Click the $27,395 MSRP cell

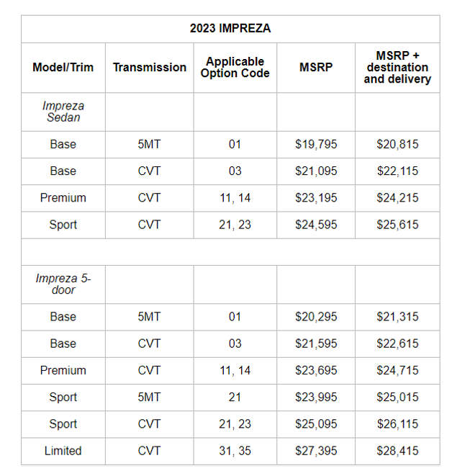click(316, 451)
